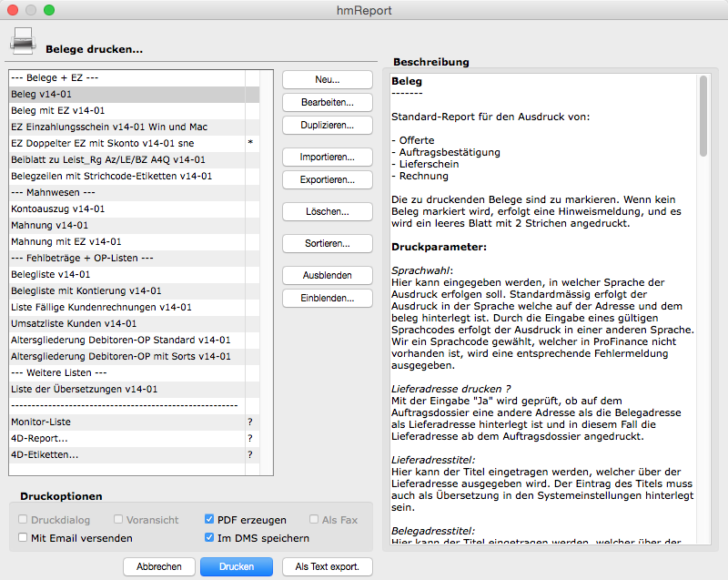Uncheck the PDF erzeugen option
Image resolution: width=728 pixels, height=580 pixels.
(211, 520)
